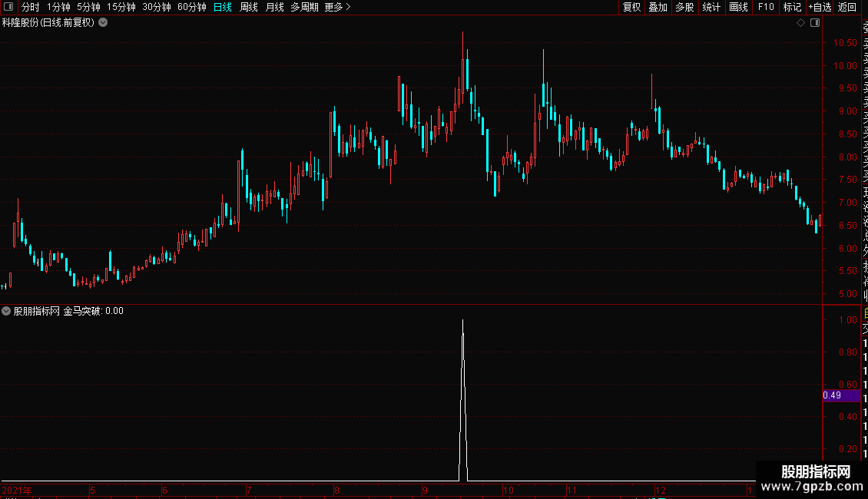Toggle the side panel icon near price axis

[x=815, y=23]
